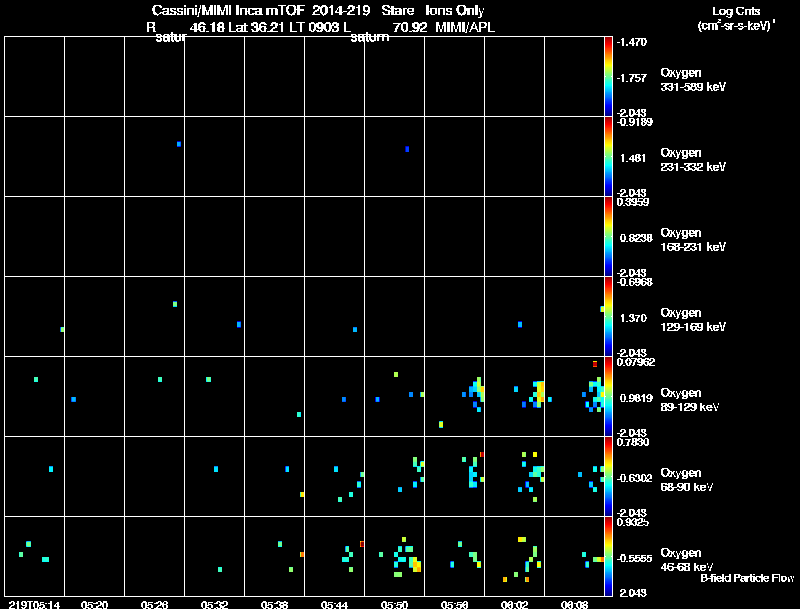
Task: Click the '0.9325' color scale value
Action: click(x=633, y=522)
